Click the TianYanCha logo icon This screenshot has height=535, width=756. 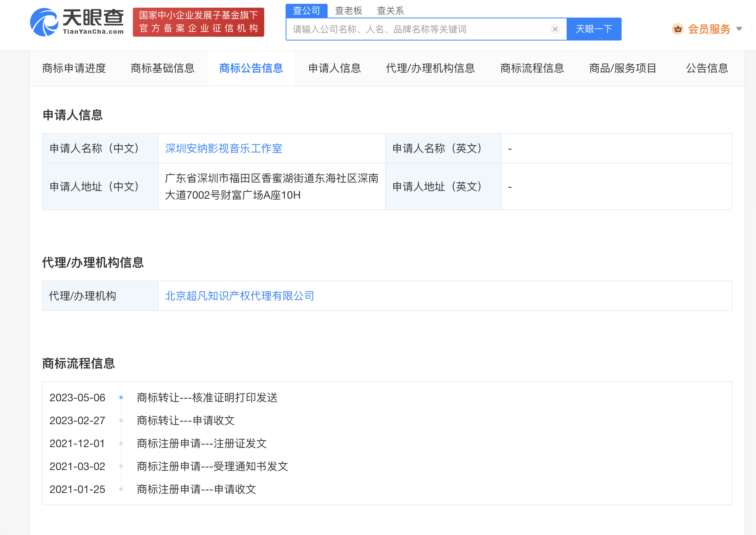coord(44,22)
